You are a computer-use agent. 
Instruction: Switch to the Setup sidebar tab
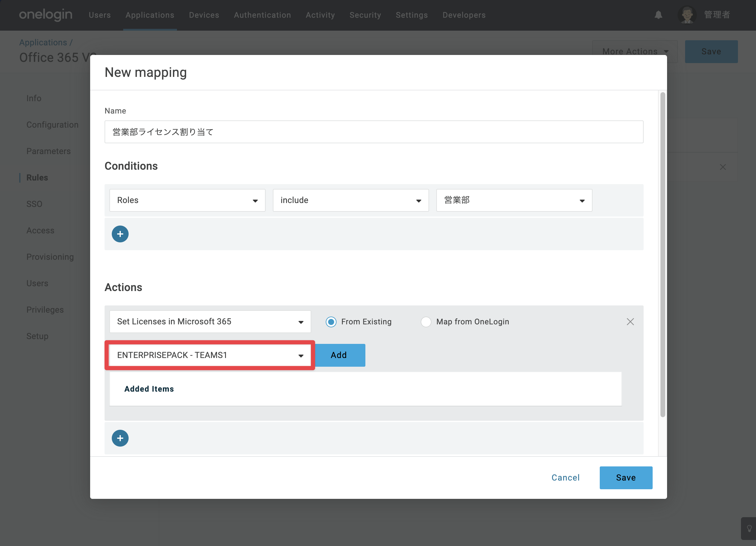click(x=37, y=336)
